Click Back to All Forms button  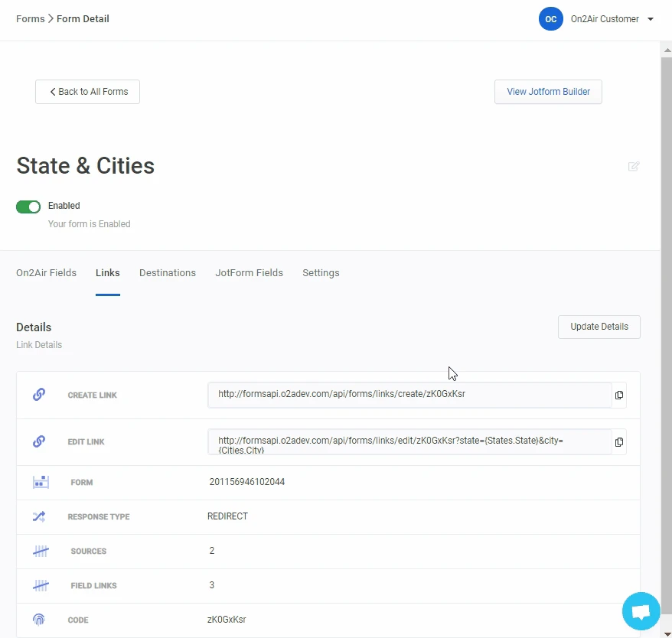tap(87, 92)
